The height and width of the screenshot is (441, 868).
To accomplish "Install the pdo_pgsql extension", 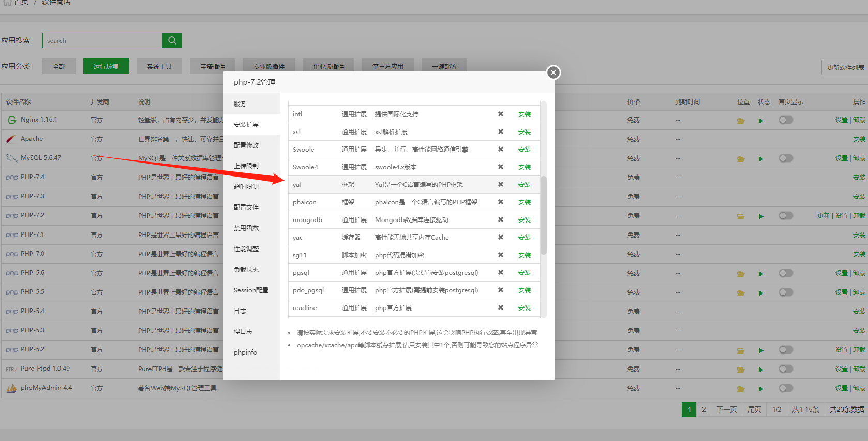I will [525, 290].
